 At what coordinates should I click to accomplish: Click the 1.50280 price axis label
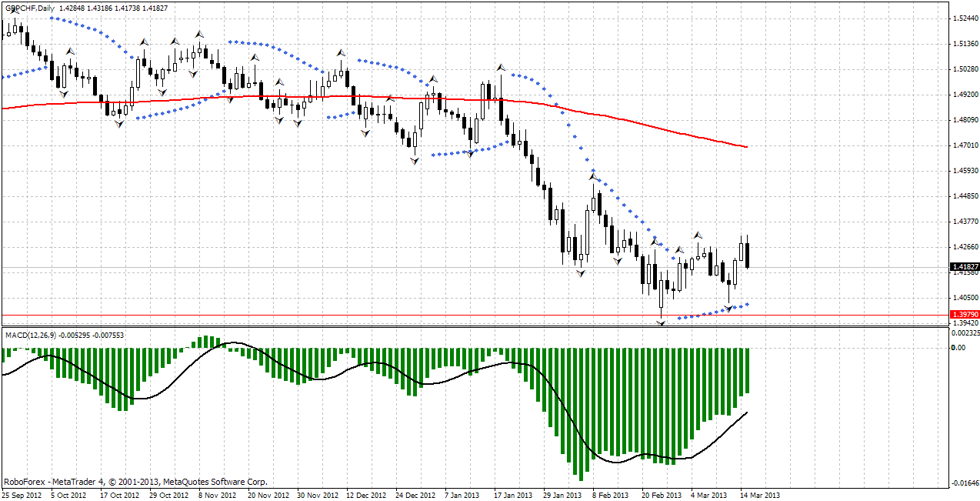(x=965, y=68)
